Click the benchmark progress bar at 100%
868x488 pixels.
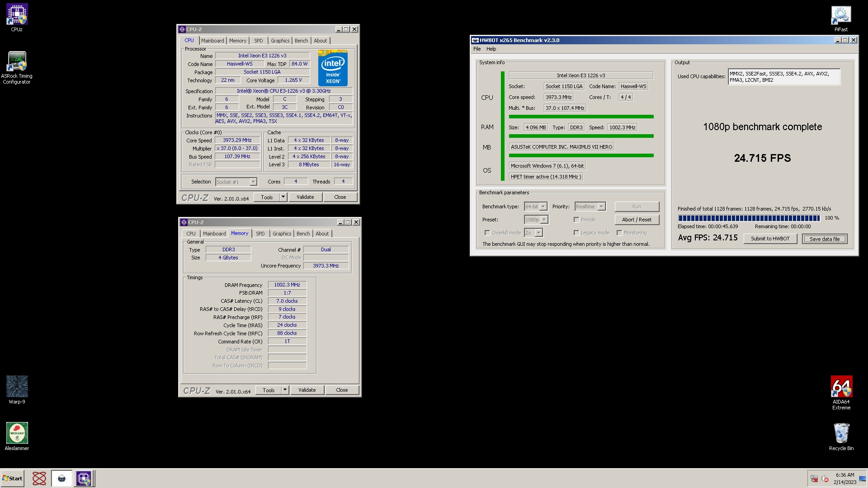tap(749, 218)
